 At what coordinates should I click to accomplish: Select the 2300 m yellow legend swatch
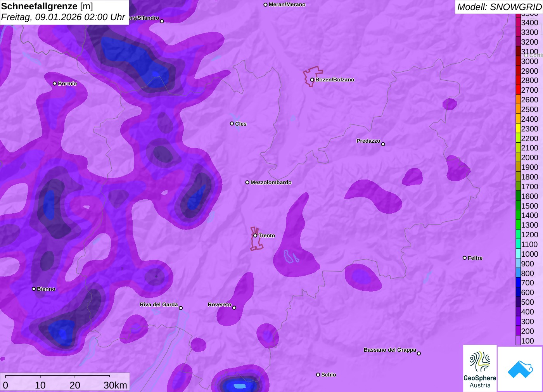[518, 128]
